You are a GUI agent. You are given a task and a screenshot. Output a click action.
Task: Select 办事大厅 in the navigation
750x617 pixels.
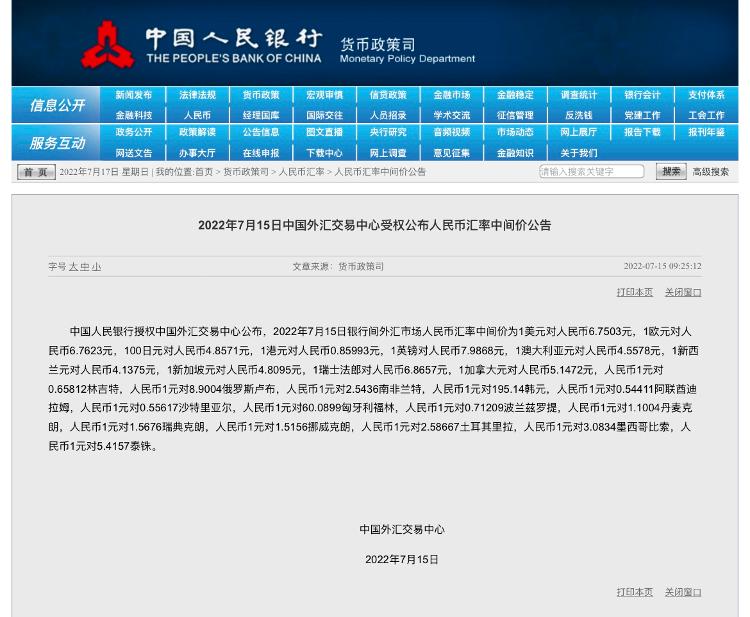pos(197,153)
